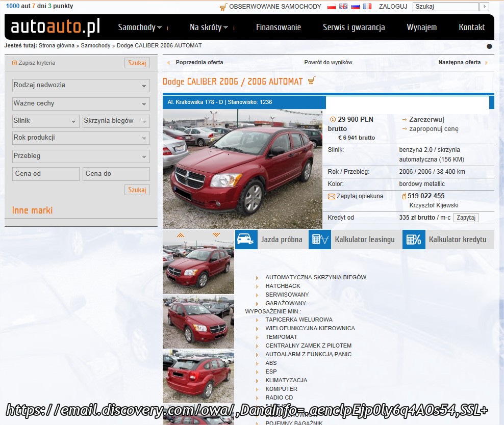Click the large main photo of the red Dodge
Viewport: 504px width, 425px height.
pos(242,169)
